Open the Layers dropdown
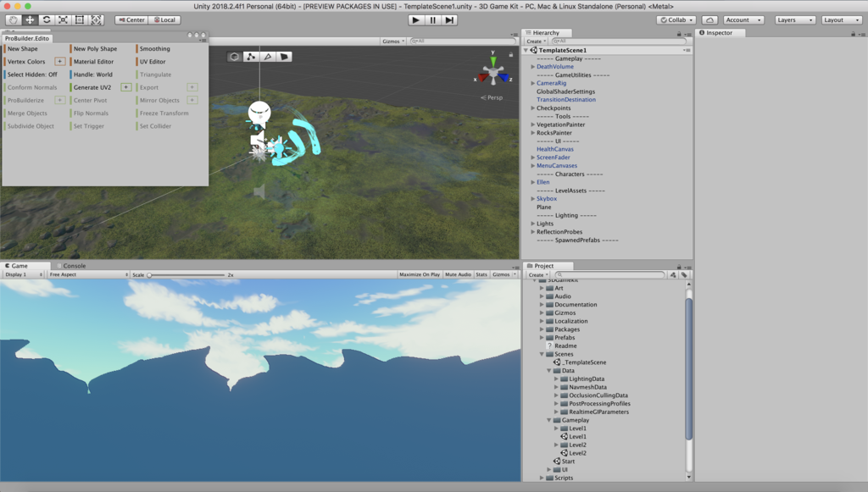 click(x=795, y=20)
